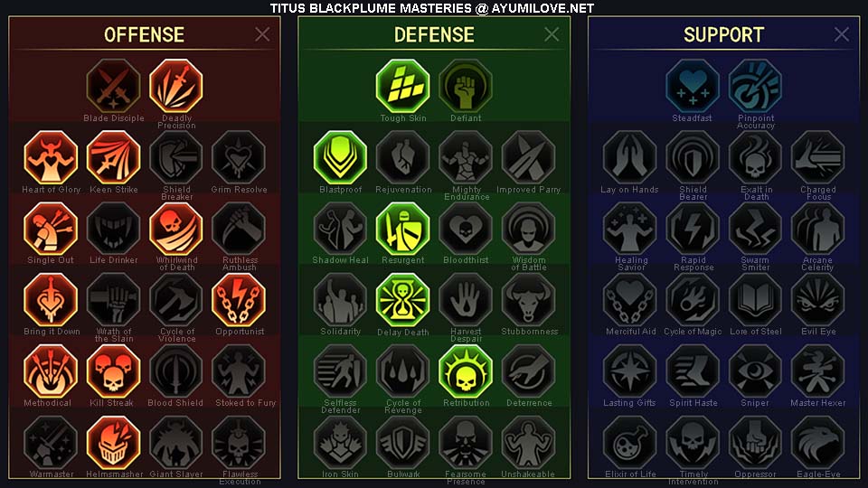The height and width of the screenshot is (488, 868).
Task: Click the Blastproof shield mastery
Action: click(340, 157)
